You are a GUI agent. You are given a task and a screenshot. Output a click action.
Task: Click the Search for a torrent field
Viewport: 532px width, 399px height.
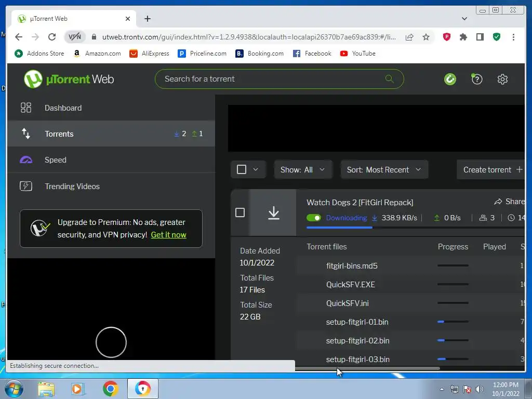(x=279, y=79)
